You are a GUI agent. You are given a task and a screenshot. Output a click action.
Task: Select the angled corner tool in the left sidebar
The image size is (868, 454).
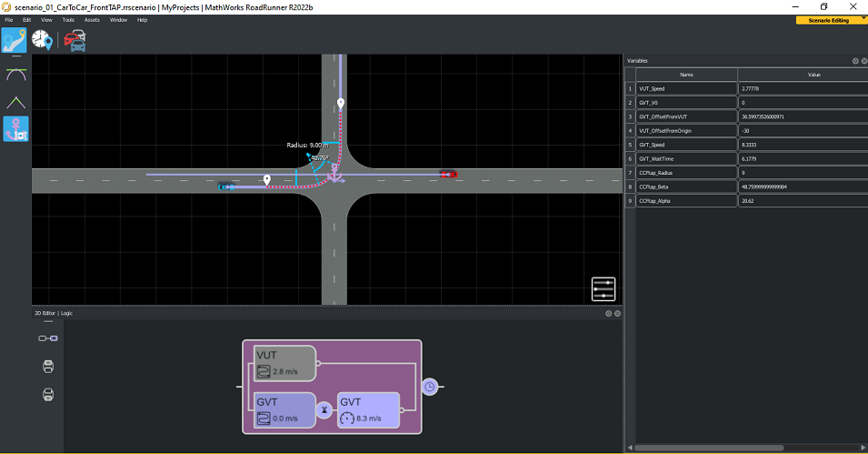[15, 102]
